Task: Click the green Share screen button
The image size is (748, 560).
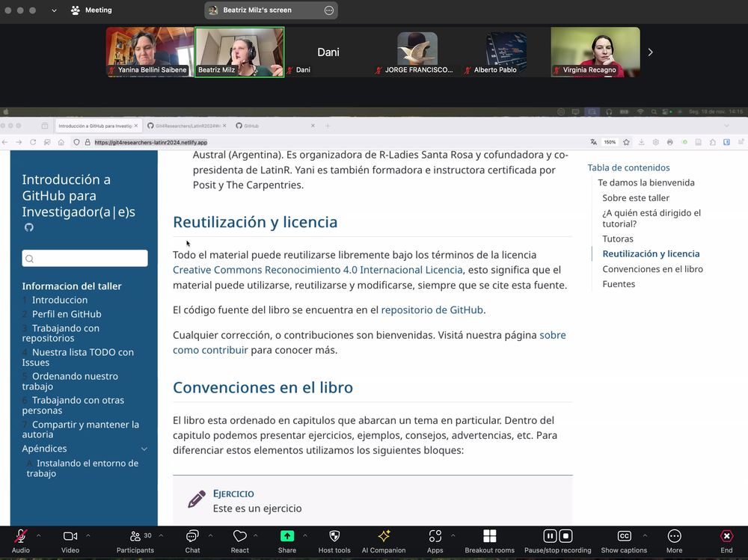Action: (x=286, y=541)
